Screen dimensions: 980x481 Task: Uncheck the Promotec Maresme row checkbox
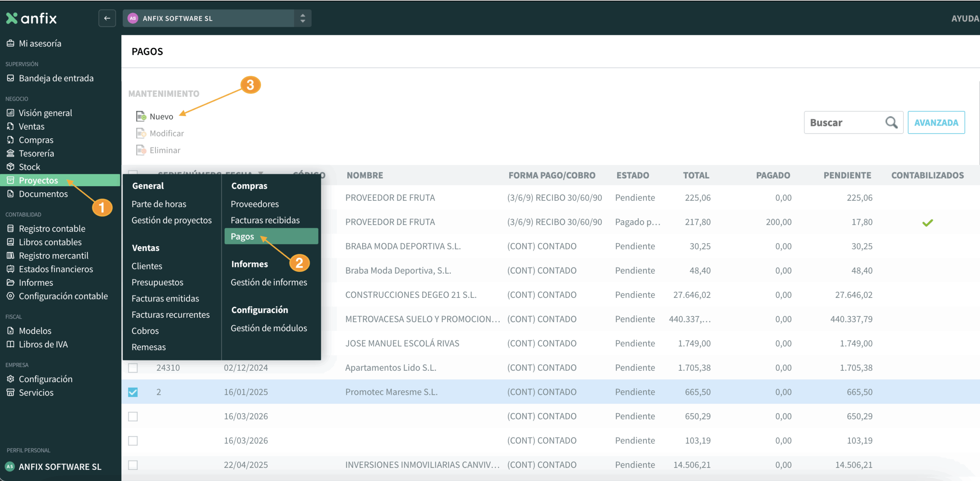pyautogui.click(x=133, y=392)
